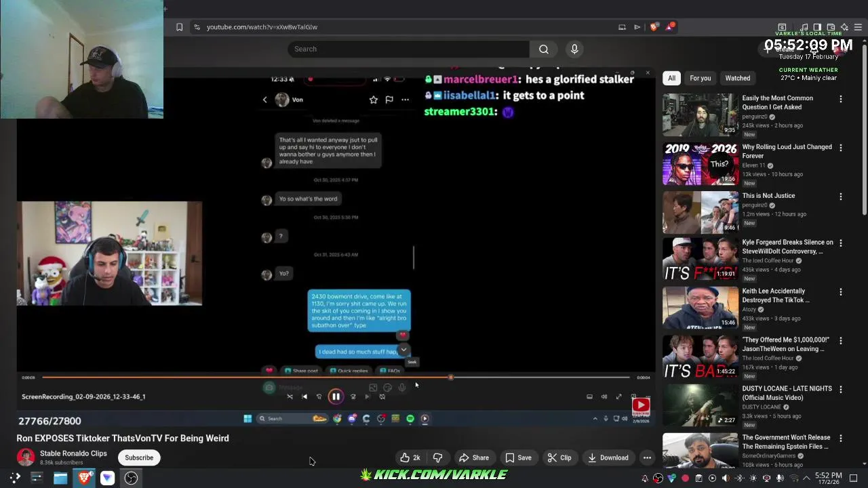Save the video to a playlist
Image resolution: width=868 pixels, height=488 pixels.
pos(518,457)
